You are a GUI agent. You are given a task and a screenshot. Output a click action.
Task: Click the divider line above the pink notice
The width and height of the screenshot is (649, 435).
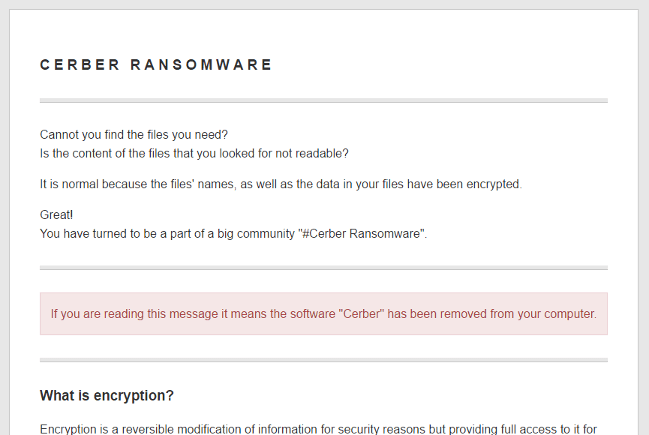coord(323,268)
